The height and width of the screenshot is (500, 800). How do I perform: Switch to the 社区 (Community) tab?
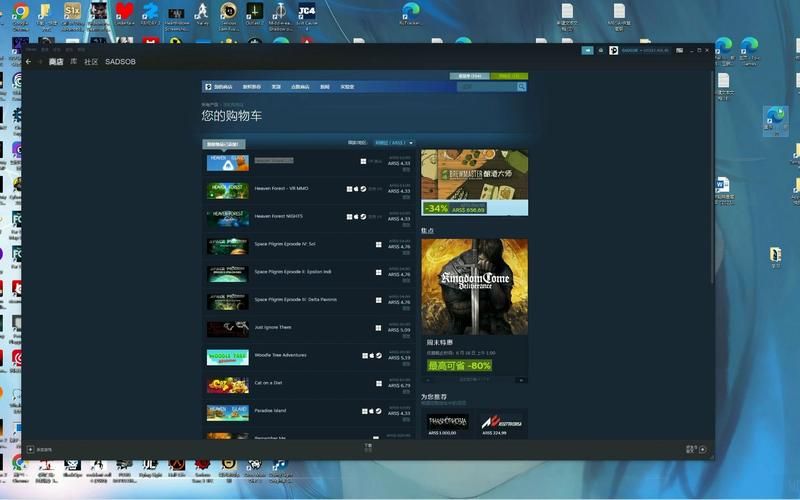(91, 61)
